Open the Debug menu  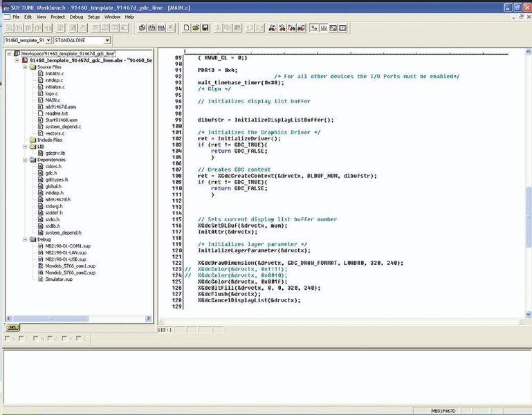(76, 17)
